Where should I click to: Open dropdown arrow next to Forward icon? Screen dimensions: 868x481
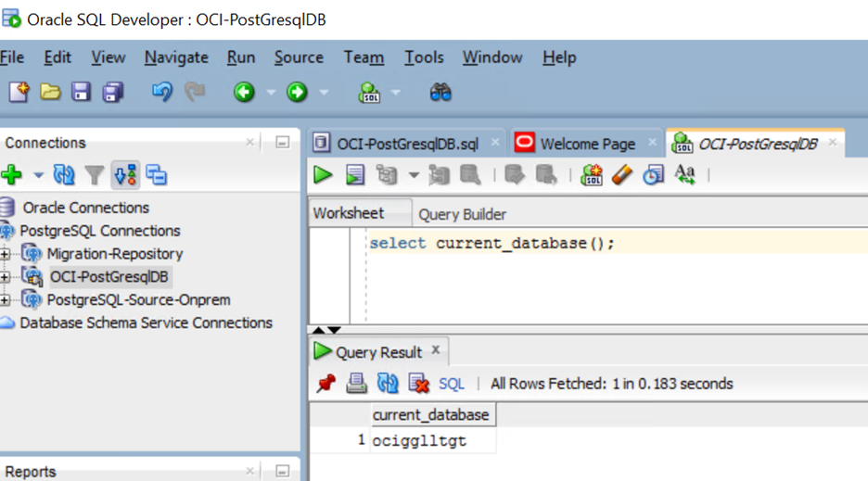324,93
